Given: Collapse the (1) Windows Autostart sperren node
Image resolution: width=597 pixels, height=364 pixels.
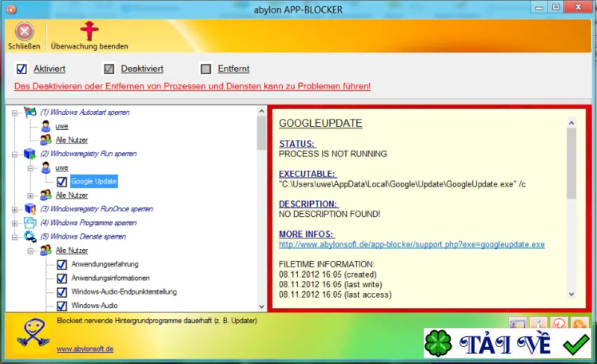Looking at the screenshot, I should [x=14, y=113].
